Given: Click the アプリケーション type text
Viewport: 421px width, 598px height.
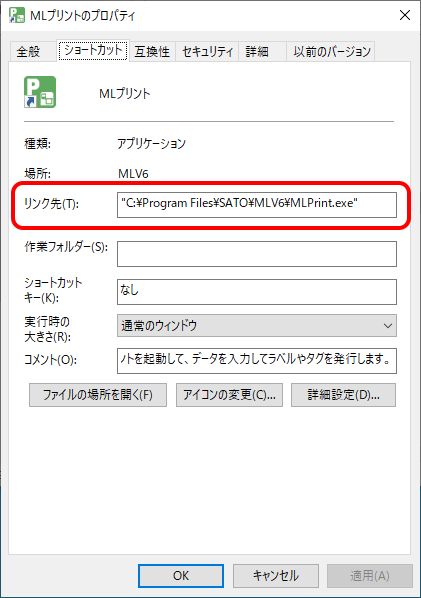Looking at the screenshot, I should (x=151, y=144).
